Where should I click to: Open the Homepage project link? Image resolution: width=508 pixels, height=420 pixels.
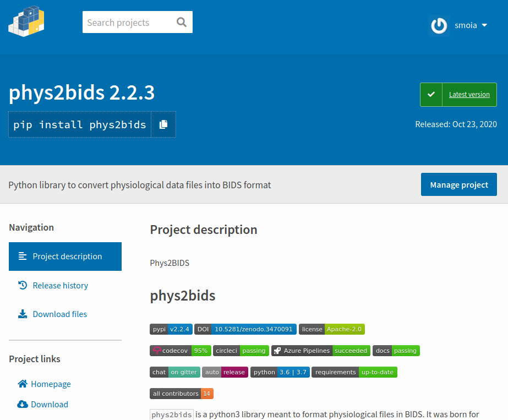(x=51, y=384)
